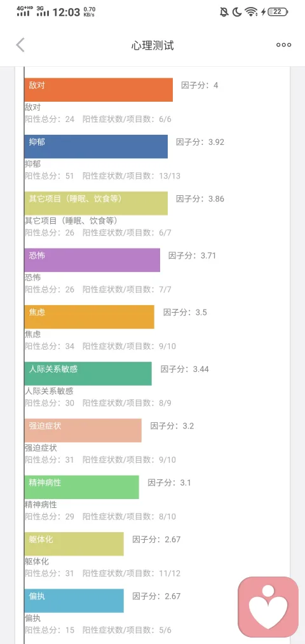Tap the moon do-not-disturb icon
This screenshot has height=644, width=305.
(x=237, y=12)
